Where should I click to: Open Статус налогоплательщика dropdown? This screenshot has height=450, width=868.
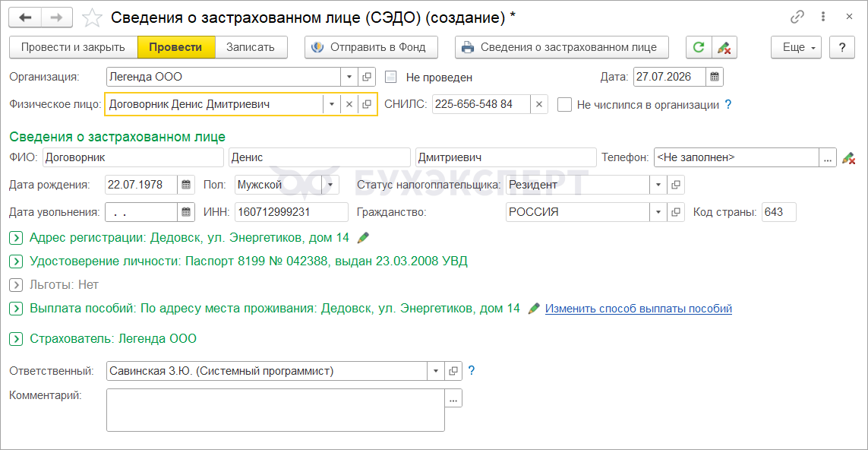coord(658,185)
